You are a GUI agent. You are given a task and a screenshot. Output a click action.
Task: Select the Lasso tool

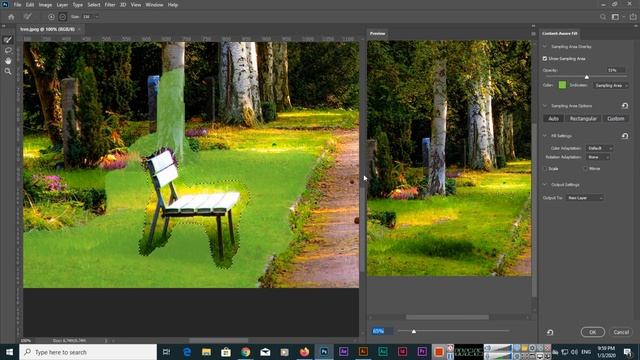pyautogui.click(x=8, y=50)
